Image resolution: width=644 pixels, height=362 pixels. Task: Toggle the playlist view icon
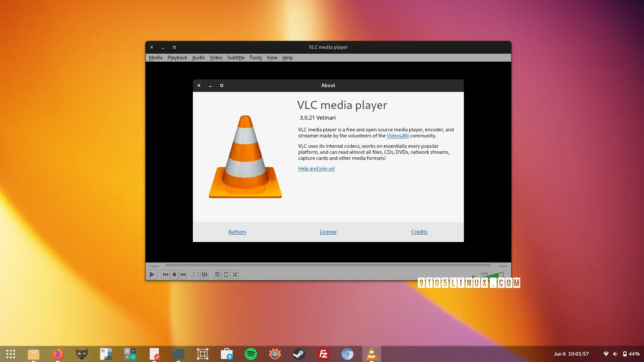pyautogui.click(x=217, y=275)
